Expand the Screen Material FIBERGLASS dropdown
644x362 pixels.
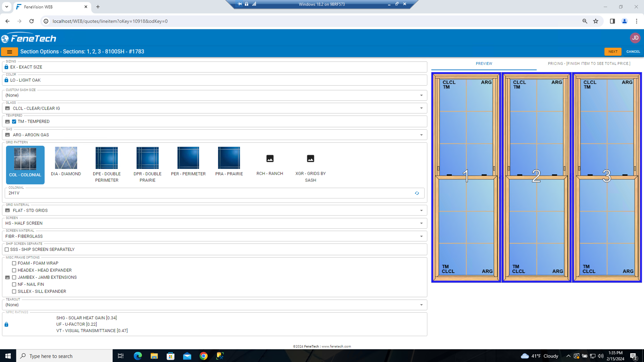(421, 236)
